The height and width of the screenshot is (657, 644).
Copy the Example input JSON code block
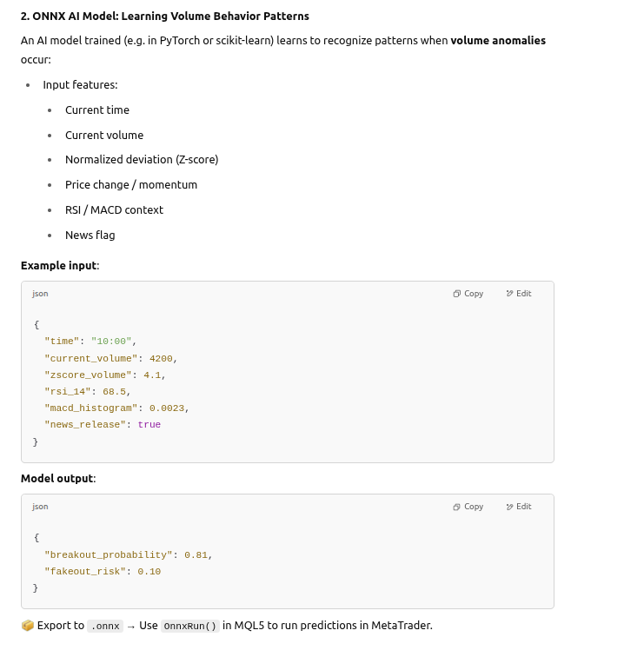[468, 294]
